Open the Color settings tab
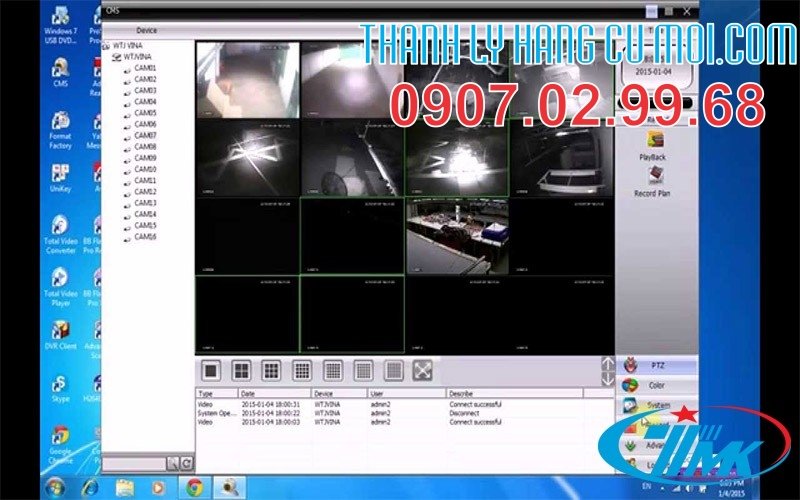This screenshot has height=500, width=800. 657,385
